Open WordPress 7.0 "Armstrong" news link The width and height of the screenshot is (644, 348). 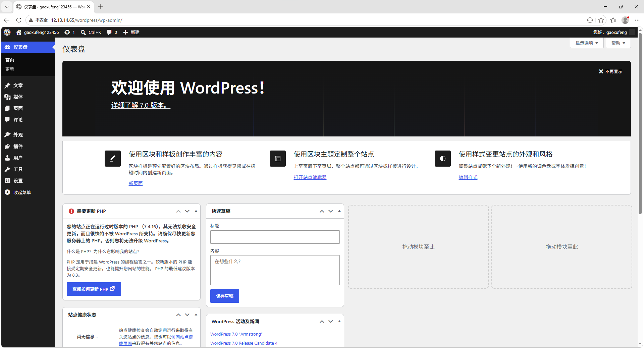tap(236, 334)
